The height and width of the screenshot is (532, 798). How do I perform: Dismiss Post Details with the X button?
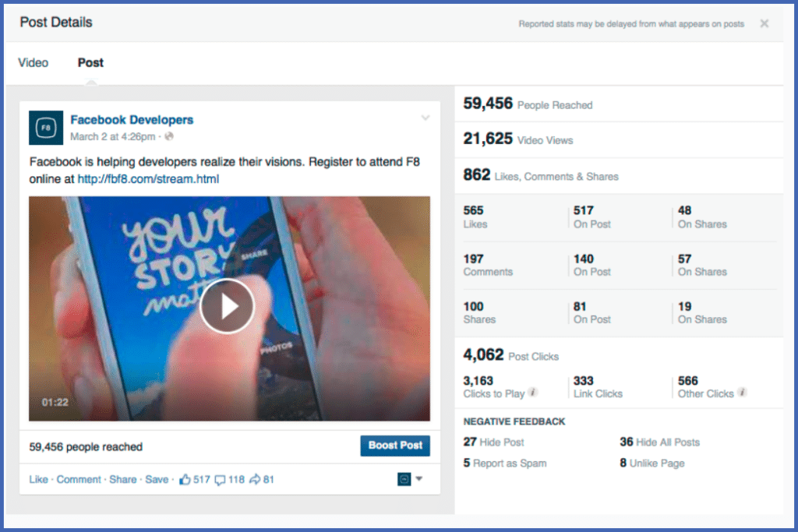(x=763, y=23)
